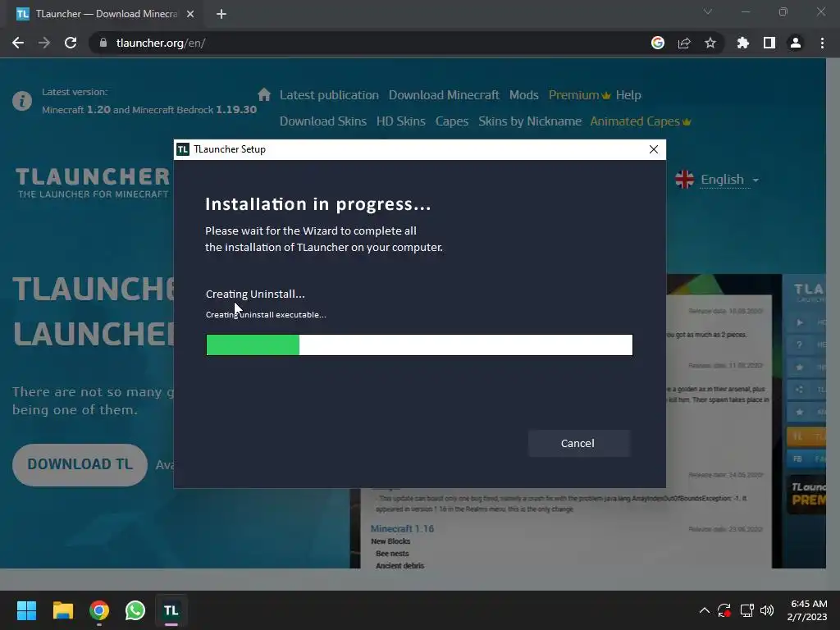Click the TL installer taskbar icon
Screen dimensions: 840x630
pyautogui.click(x=171, y=610)
